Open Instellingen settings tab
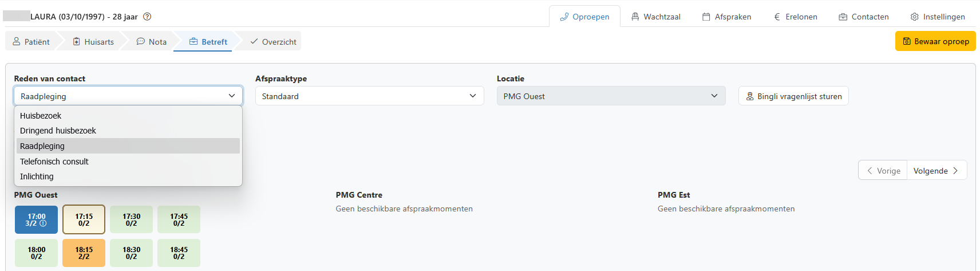Image resolution: width=980 pixels, height=271 pixels. tap(938, 17)
